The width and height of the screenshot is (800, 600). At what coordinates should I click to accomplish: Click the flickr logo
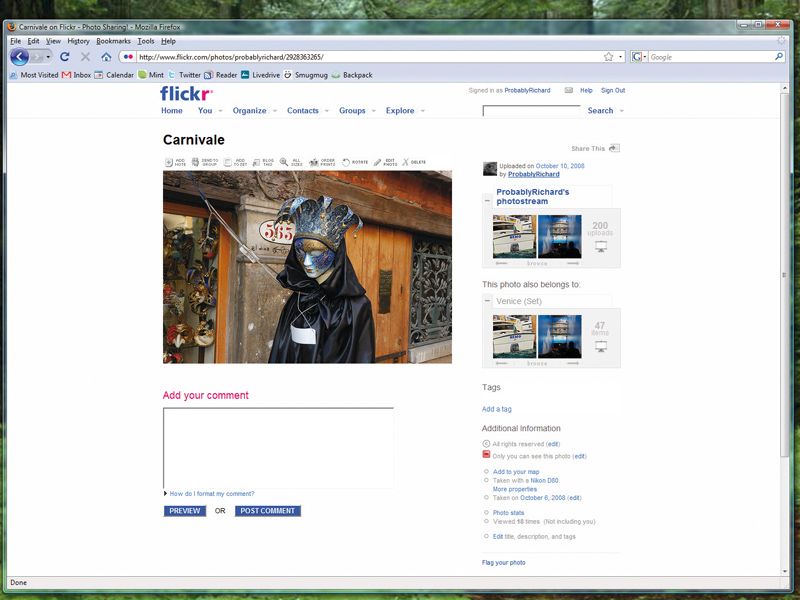(x=186, y=93)
